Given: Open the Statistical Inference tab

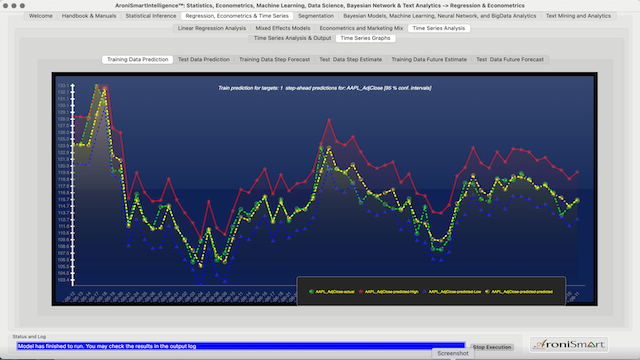Looking at the screenshot, I should point(151,16).
